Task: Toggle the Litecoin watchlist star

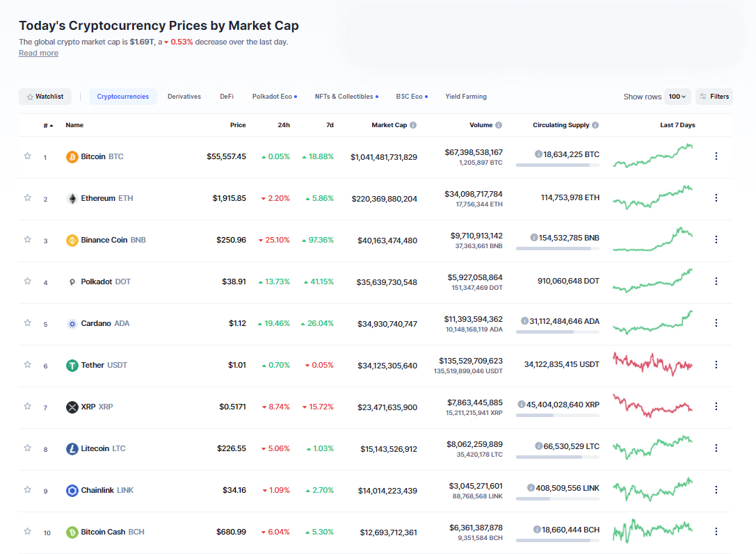Action: 28,448
